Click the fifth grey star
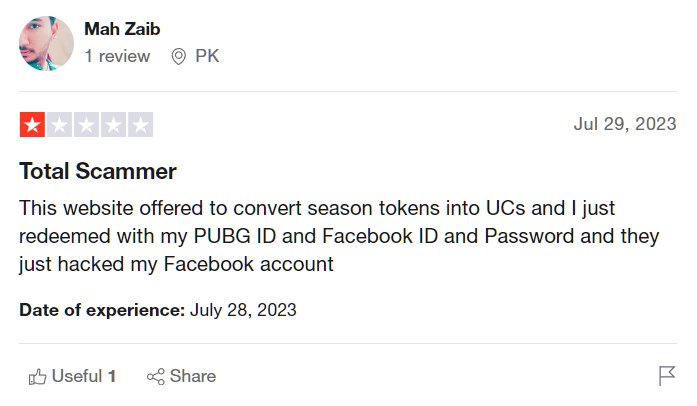The image size is (697, 406). (140, 125)
